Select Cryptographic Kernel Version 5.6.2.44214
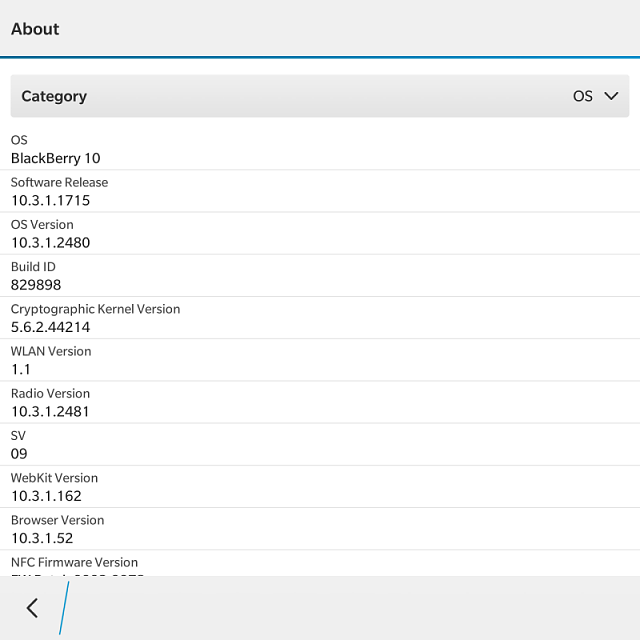This screenshot has height=640, width=640. click(50, 327)
